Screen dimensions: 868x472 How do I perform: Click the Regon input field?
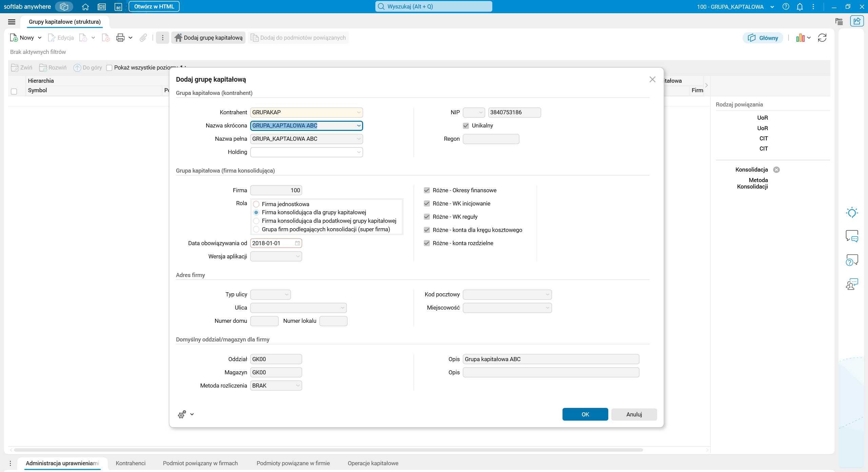491,139
